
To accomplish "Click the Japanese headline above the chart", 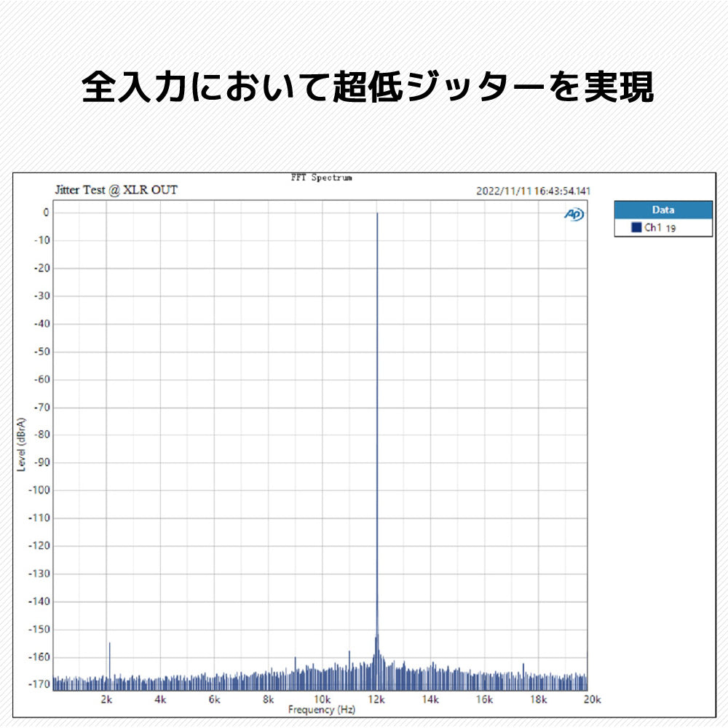I will 367,87.
